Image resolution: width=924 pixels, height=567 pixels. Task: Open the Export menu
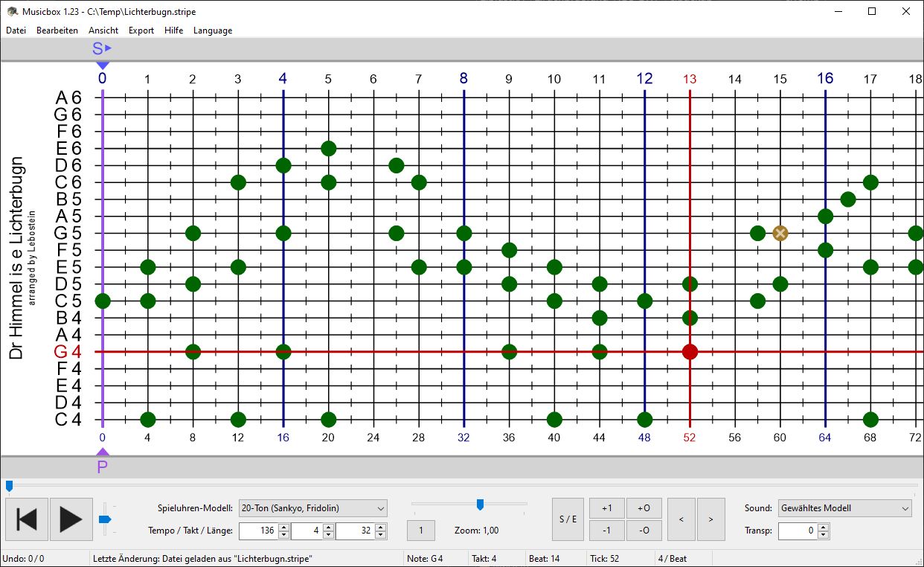point(141,31)
